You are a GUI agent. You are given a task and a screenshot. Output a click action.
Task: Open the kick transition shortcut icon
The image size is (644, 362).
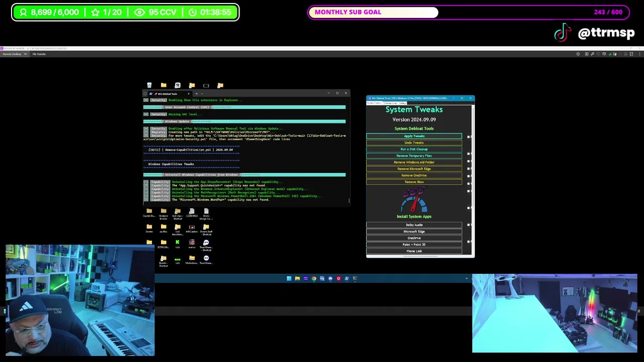pos(178,229)
